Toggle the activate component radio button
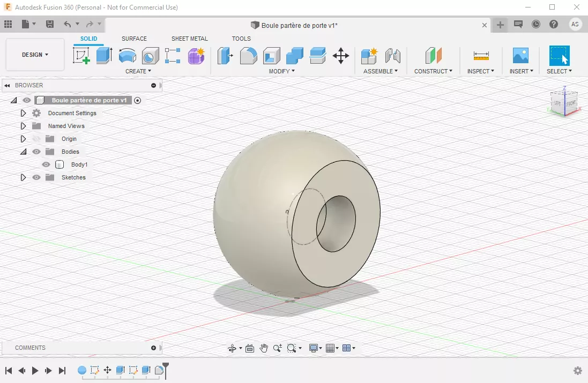The height and width of the screenshot is (383, 588). tap(138, 100)
